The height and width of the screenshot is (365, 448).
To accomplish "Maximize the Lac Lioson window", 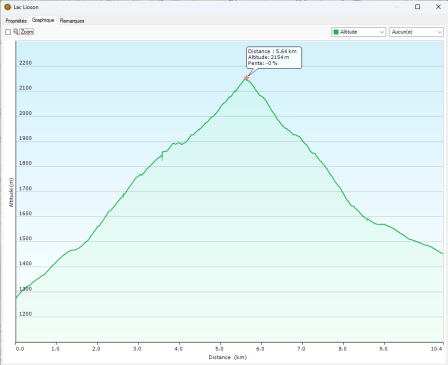I will (x=417, y=7).
